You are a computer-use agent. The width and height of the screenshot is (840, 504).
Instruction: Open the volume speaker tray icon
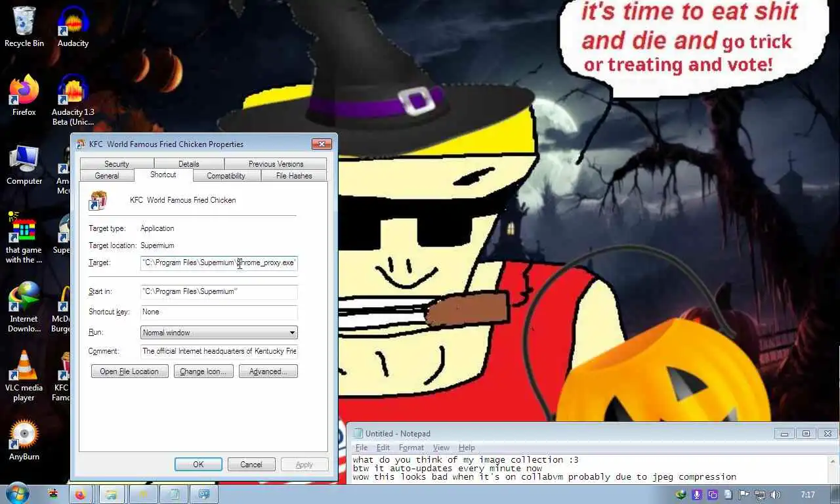pos(776,495)
